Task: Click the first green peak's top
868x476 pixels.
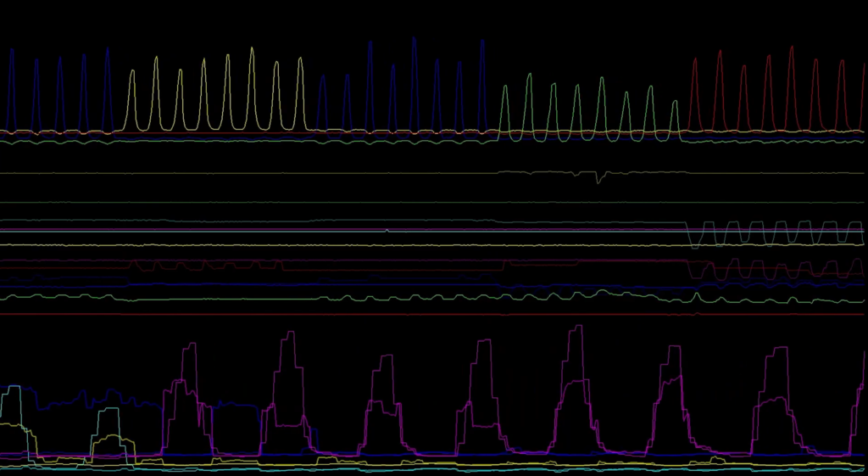Action: coord(505,86)
